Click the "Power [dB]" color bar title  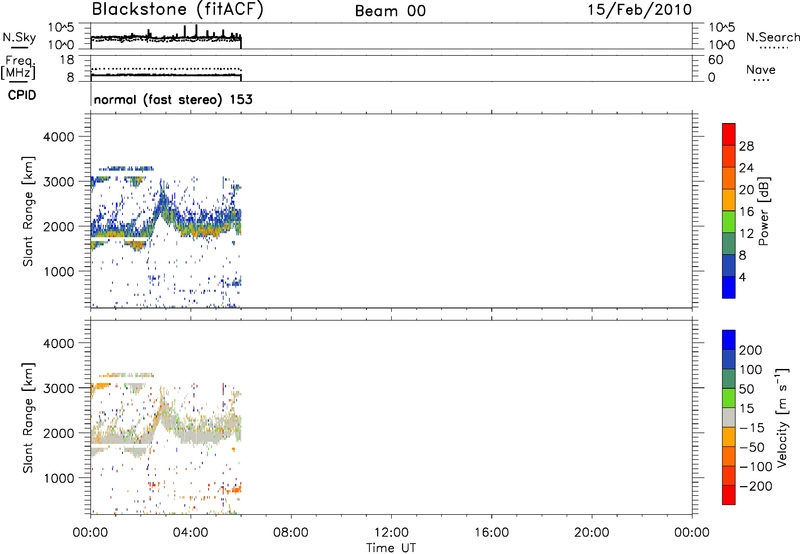point(764,211)
